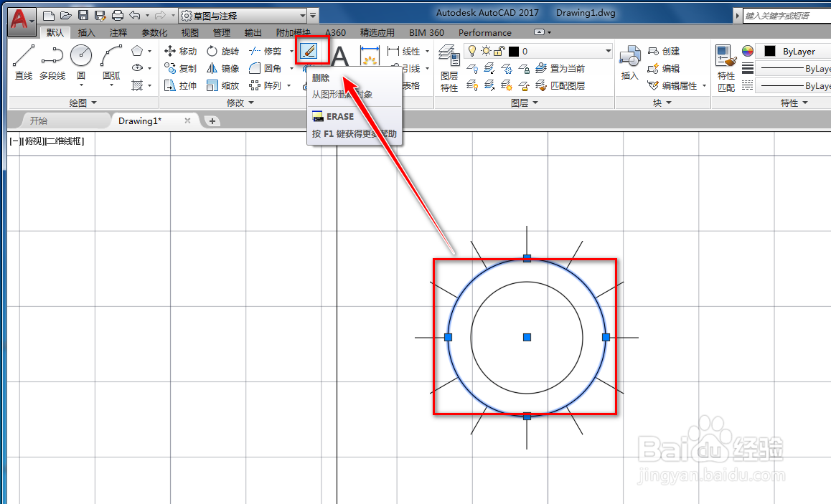
Task: Click the Layer Isolate icon
Action: [x=489, y=68]
